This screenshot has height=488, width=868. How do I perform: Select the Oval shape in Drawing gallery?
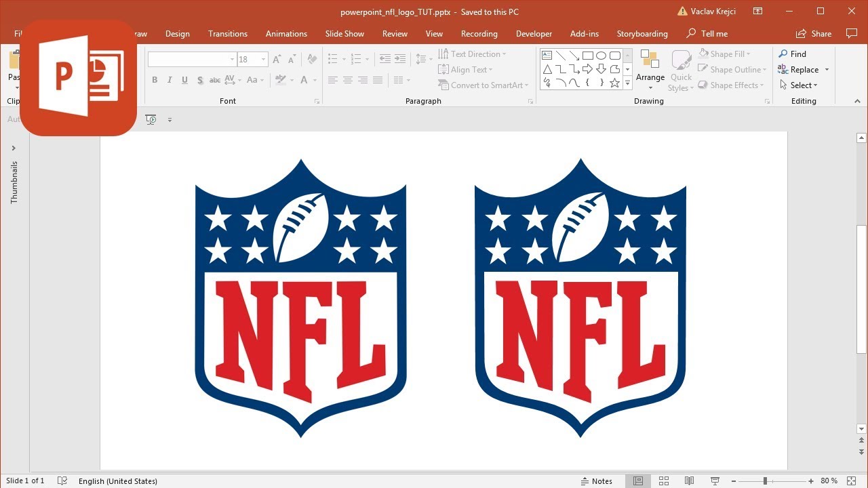tap(601, 55)
